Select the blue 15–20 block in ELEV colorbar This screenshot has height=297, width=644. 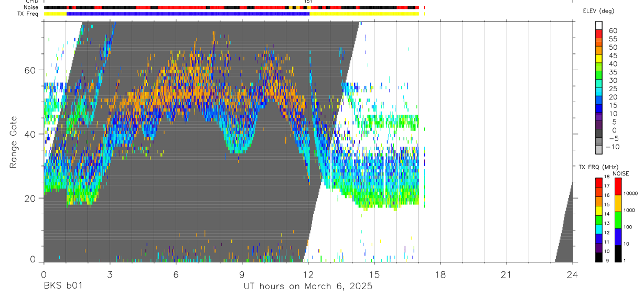click(599, 101)
